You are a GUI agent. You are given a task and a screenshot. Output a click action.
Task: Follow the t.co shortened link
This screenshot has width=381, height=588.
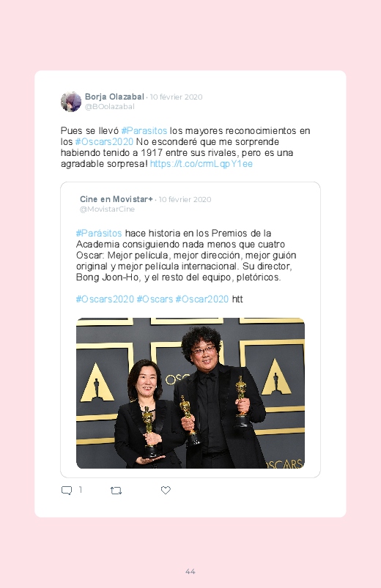[201, 164]
